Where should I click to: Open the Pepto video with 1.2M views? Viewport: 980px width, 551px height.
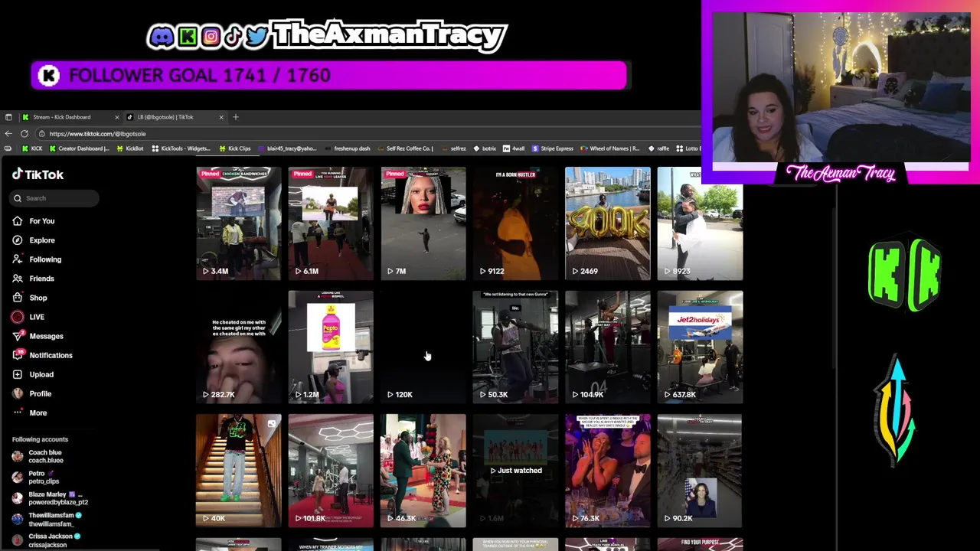click(331, 347)
